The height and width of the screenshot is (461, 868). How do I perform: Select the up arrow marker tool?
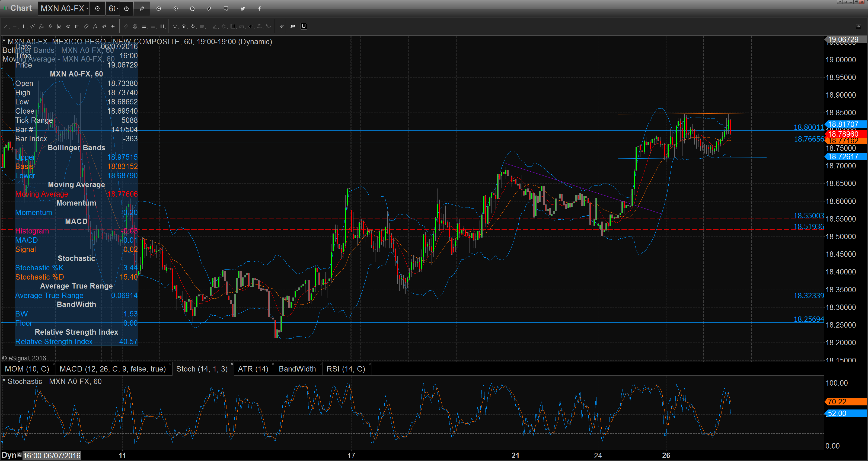tap(184, 26)
